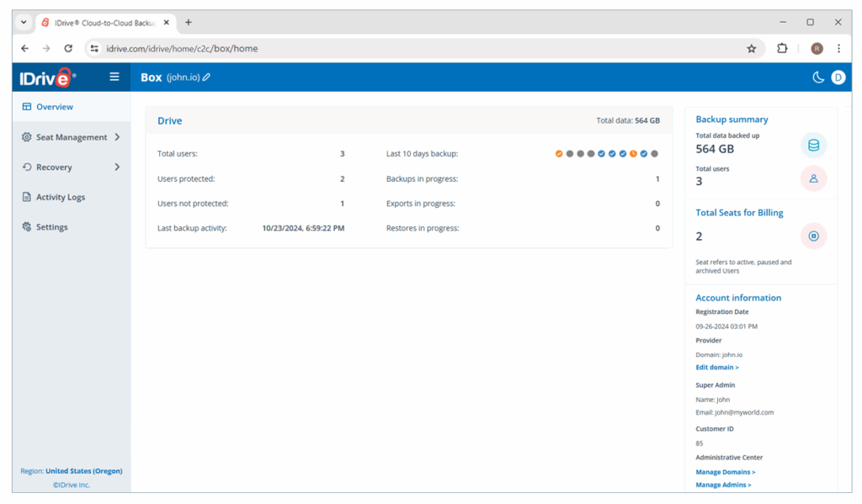This screenshot has width=862, height=504.
Task: Click the Settings gear icon
Action: click(x=26, y=226)
